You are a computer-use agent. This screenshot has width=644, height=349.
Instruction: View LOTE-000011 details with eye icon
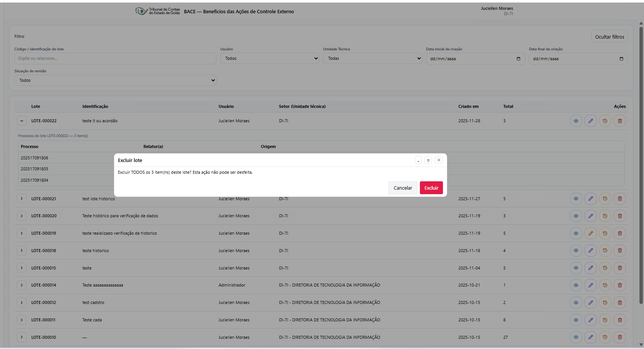click(x=576, y=320)
